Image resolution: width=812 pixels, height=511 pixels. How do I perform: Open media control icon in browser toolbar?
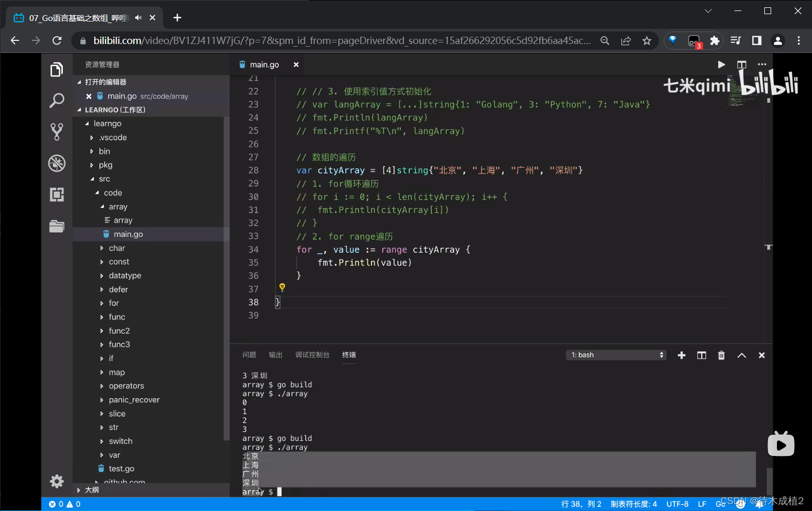coord(736,40)
